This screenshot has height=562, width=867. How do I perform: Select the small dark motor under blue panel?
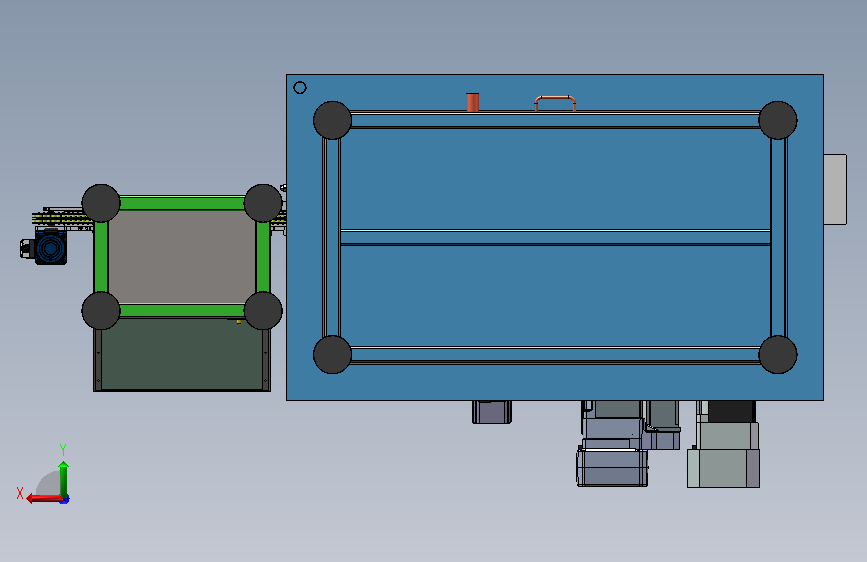(x=492, y=412)
